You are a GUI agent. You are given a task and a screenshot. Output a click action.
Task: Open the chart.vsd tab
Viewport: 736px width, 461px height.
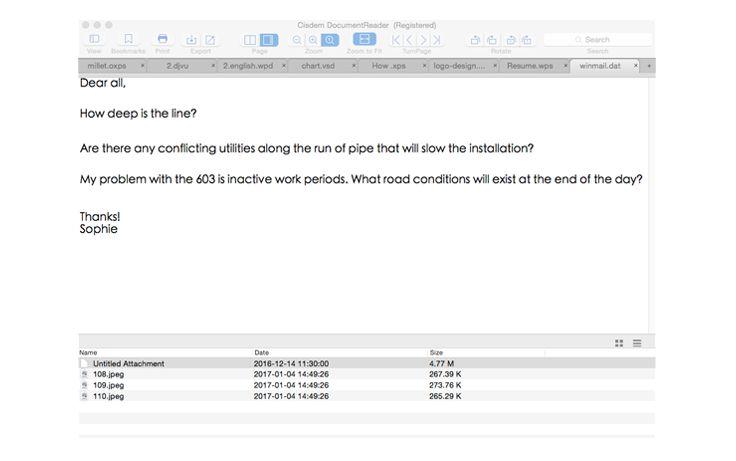pos(318,65)
